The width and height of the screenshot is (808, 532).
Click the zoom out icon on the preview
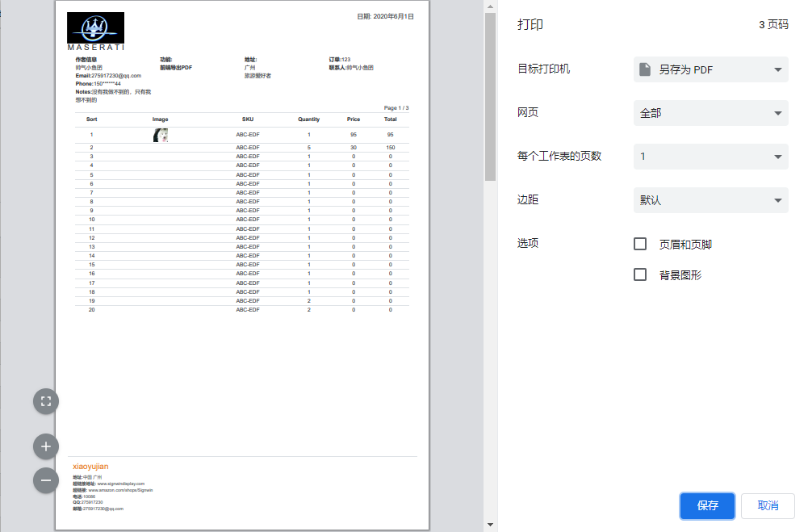pos(46,480)
